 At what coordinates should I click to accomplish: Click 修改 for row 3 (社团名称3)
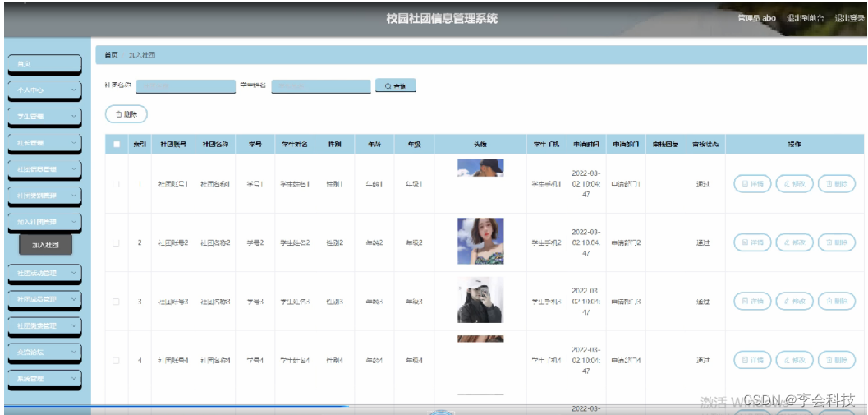click(x=794, y=302)
